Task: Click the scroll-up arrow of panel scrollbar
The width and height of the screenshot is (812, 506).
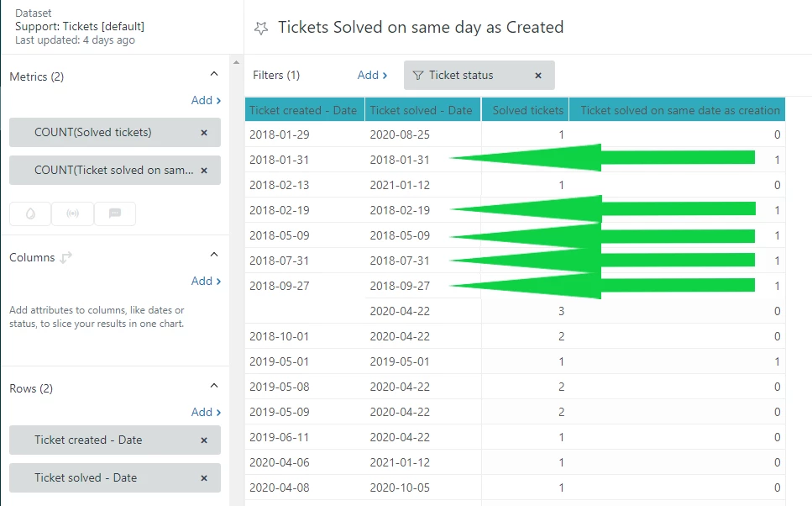Action: [x=237, y=63]
